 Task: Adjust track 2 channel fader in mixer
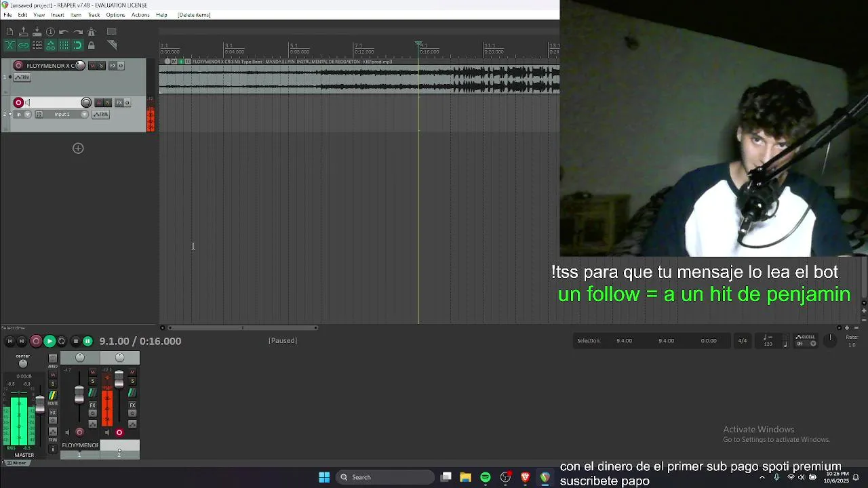(x=119, y=380)
